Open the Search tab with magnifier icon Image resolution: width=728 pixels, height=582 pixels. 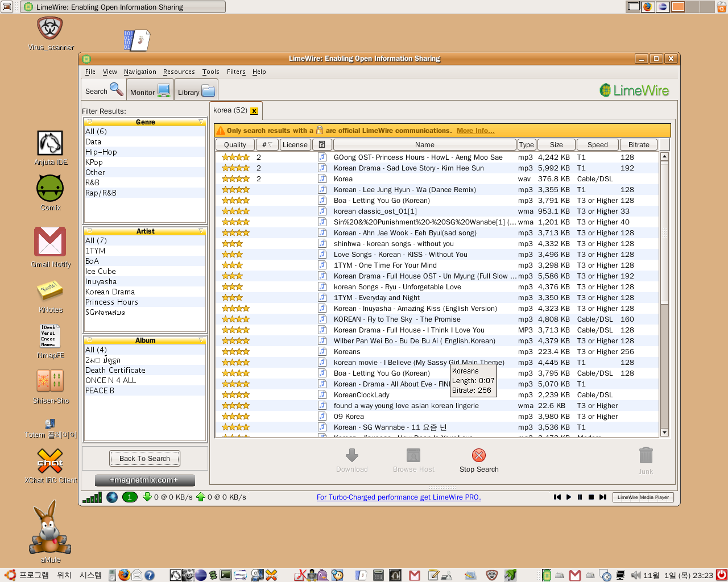tap(104, 90)
